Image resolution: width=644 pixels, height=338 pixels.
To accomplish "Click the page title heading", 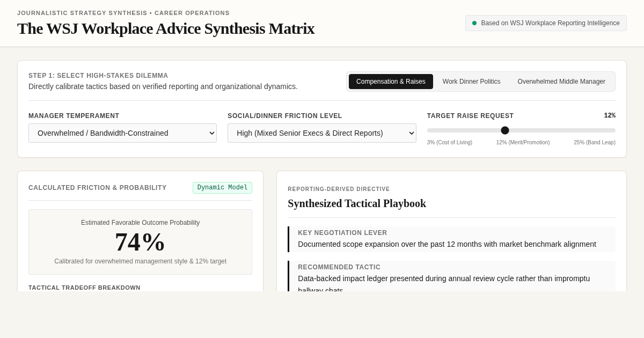I will coord(166,28).
